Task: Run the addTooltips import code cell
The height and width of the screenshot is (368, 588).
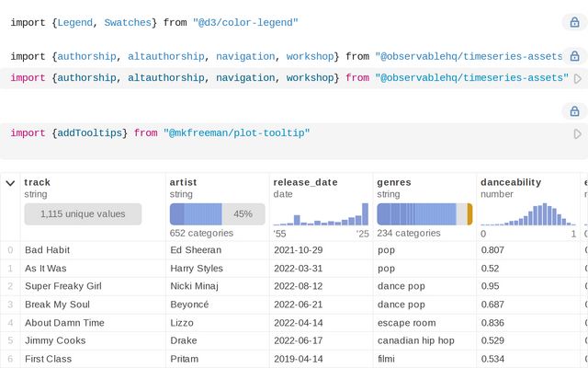Action: pyautogui.click(x=578, y=133)
